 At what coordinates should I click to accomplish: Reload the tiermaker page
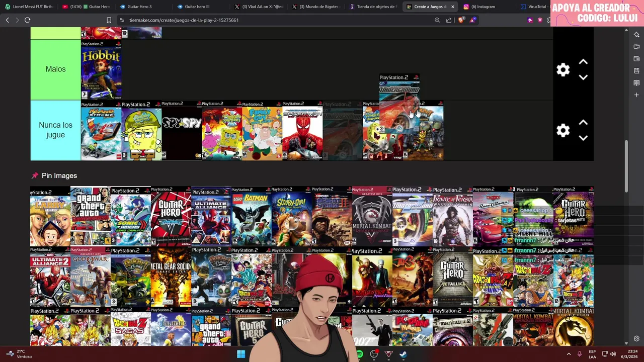[28, 20]
